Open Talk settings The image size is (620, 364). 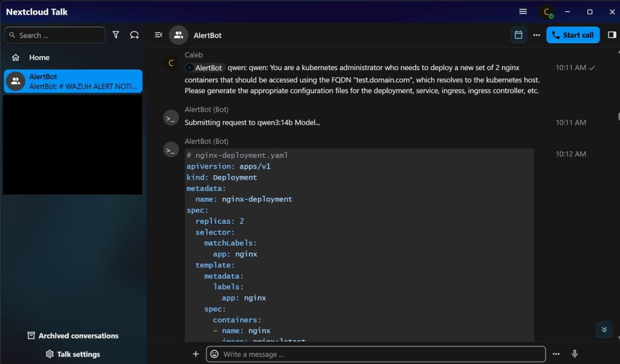(73, 354)
